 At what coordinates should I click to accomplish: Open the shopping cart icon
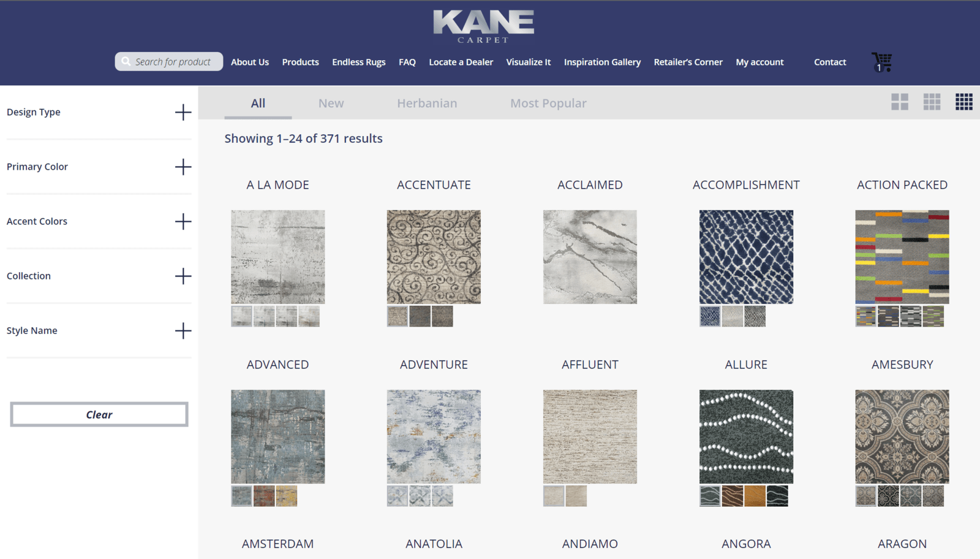point(881,61)
